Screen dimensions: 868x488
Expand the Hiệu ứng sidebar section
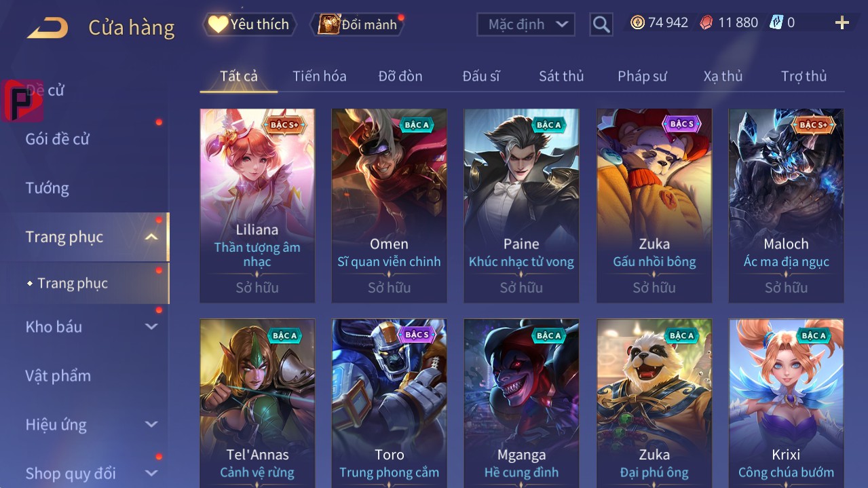pyautogui.click(x=151, y=424)
